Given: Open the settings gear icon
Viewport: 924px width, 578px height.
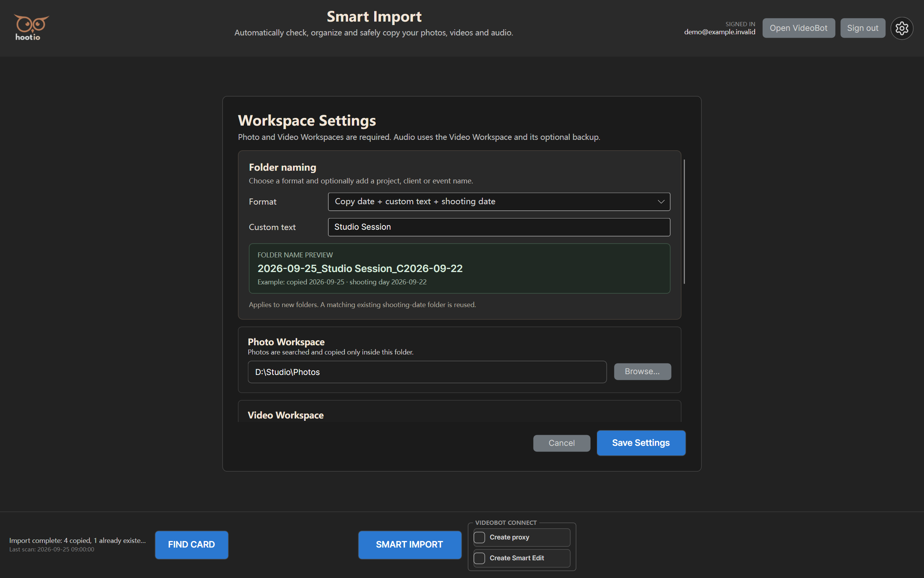Looking at the screenshot, I should click(902, 28).
